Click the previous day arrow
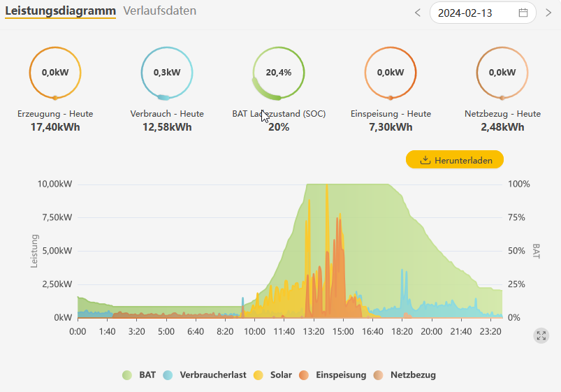The height and width of the screenshot is (392, 561). [418, 13]
